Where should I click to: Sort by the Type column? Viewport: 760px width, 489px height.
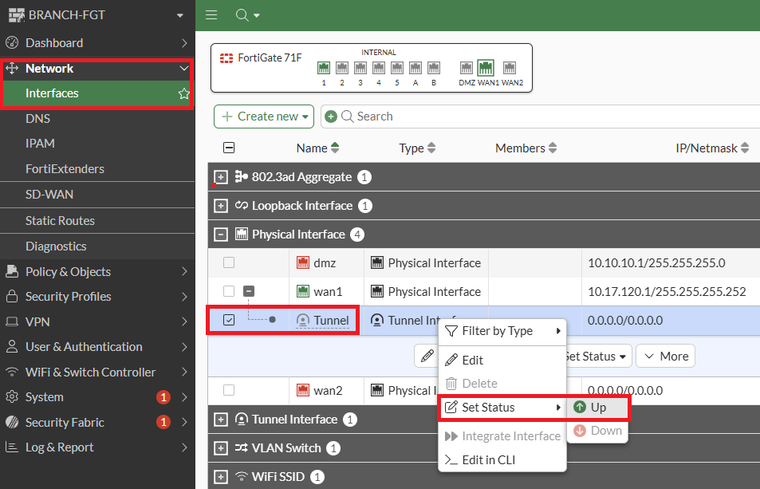417,148
